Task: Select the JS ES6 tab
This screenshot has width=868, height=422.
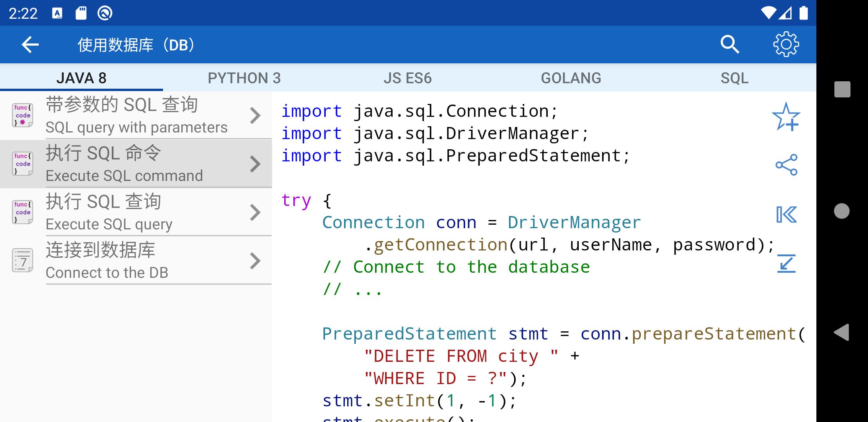Action: point(407,78)
